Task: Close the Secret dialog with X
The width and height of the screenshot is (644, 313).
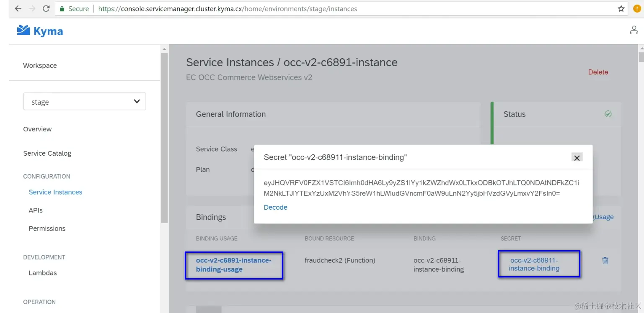Action: coord(577,158)
